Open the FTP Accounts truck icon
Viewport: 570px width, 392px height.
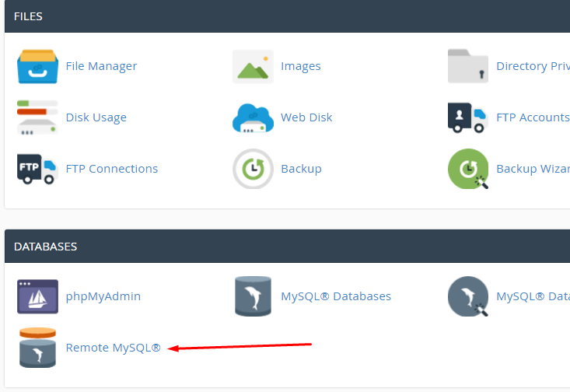(x=468, y=117)
